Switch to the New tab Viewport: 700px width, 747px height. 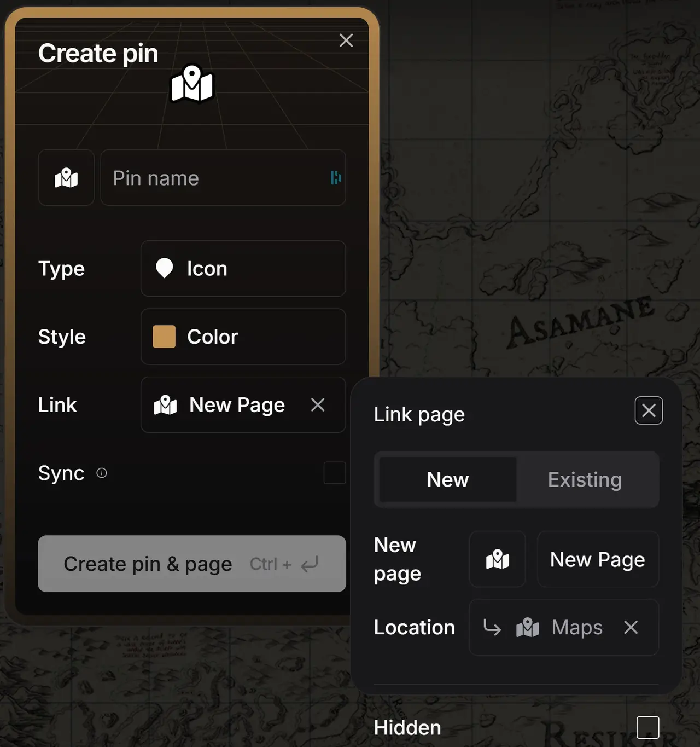[x=448, y=479]
